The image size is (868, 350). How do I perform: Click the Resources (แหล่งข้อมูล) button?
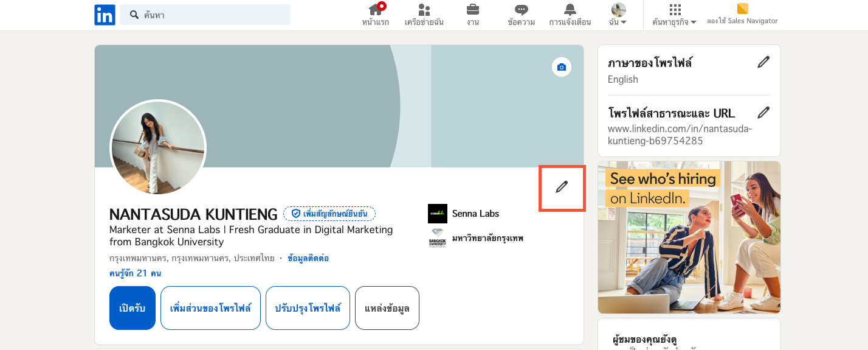(387, 308)
